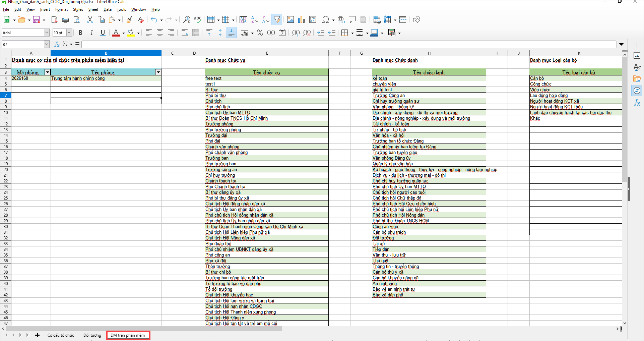Open filter dropdown on Mã phòng header

click(48, 72)
